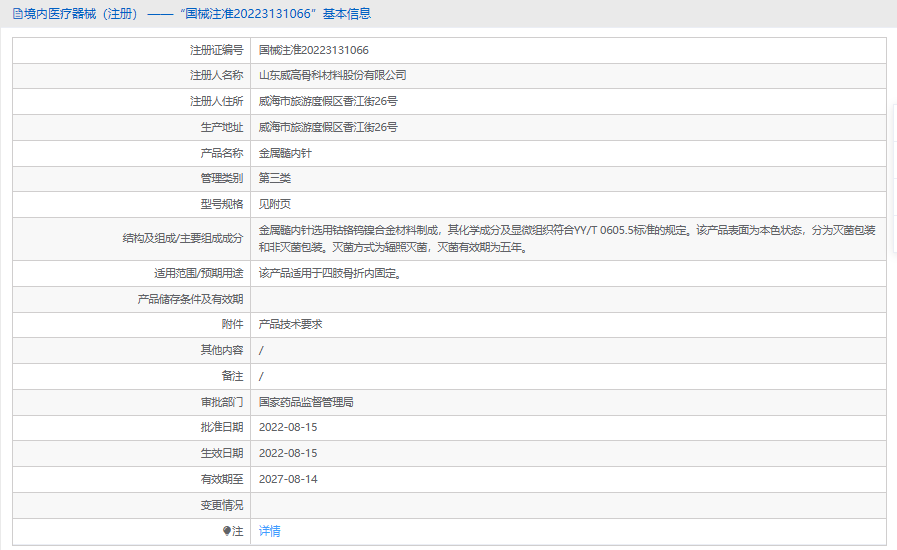
Task: Click the 审批部门 label
Action: point(222,402)
